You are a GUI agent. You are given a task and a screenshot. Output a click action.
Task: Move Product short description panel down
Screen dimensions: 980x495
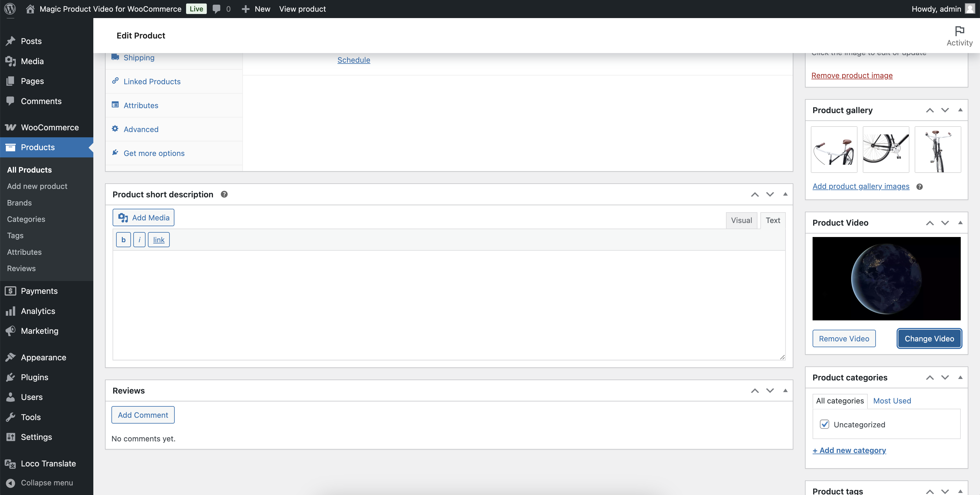pos(770,194)
